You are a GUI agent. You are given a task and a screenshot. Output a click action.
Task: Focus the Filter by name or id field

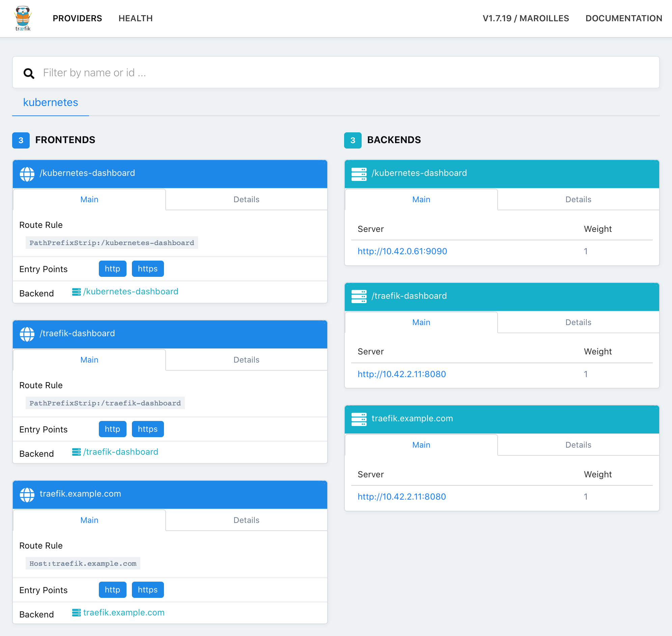tap(336, 73)
